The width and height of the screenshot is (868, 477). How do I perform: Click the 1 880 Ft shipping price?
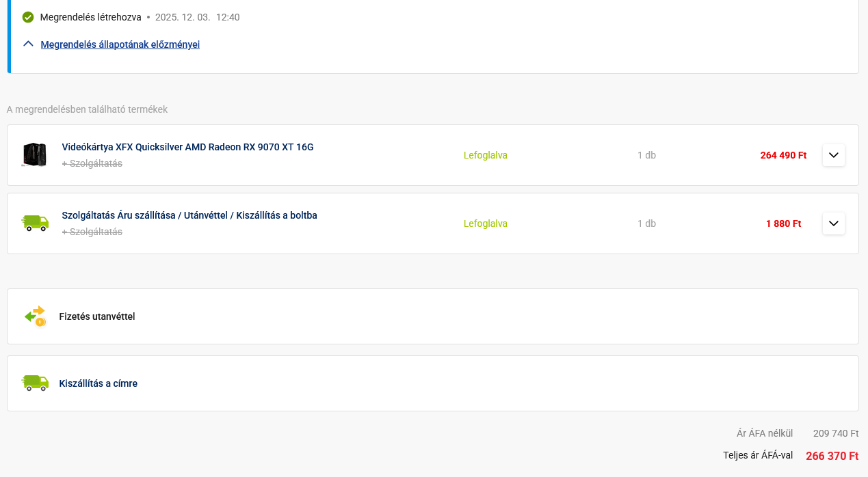click(783, 223)
